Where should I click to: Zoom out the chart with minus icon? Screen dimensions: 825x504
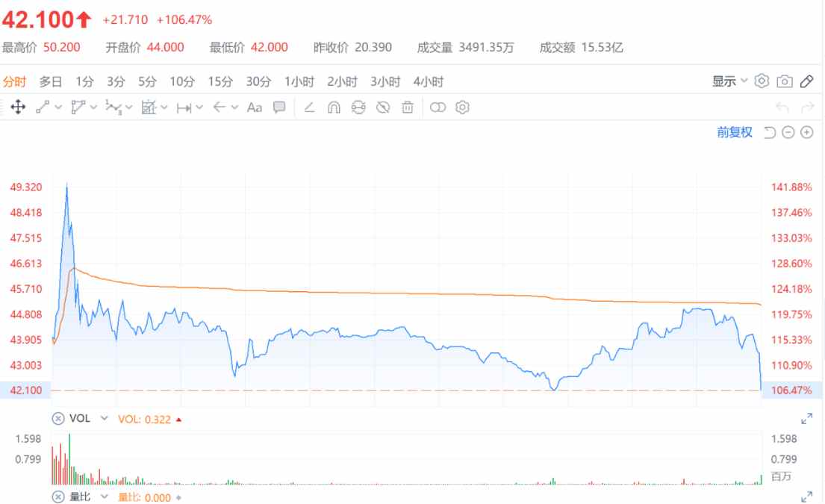[788, 133]
